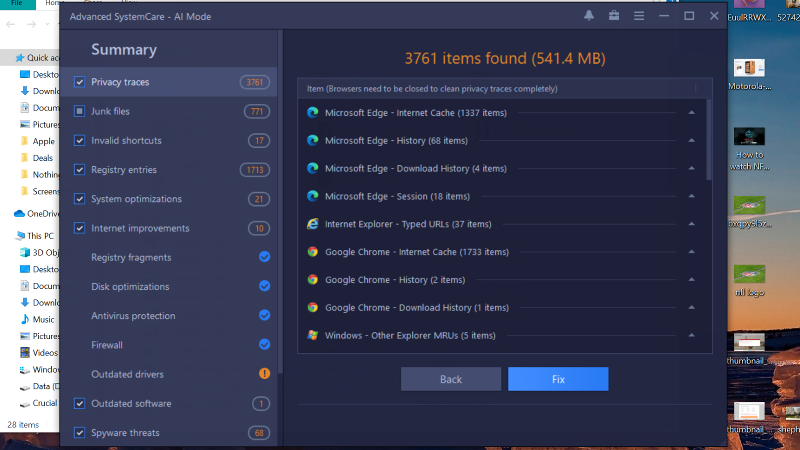Expand Google Chrome History arrow
Screen dimensions: 800x450
pyautogui.click(x=691, y=279)
